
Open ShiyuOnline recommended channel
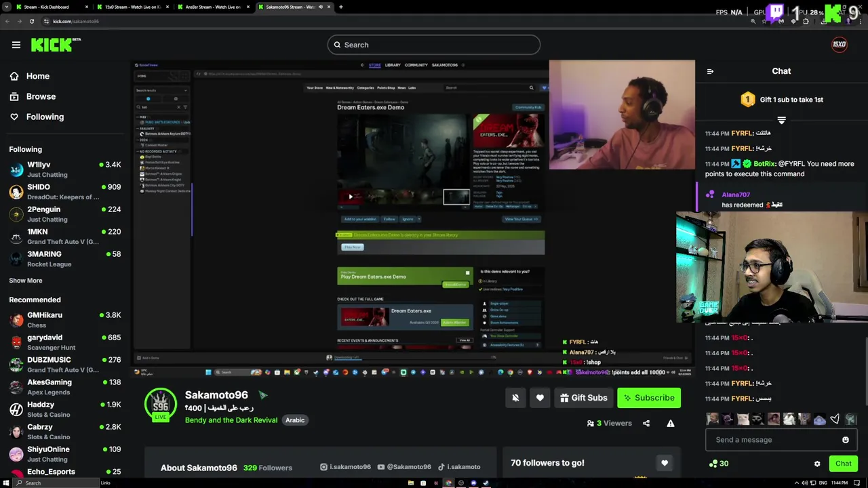(64, 454)
